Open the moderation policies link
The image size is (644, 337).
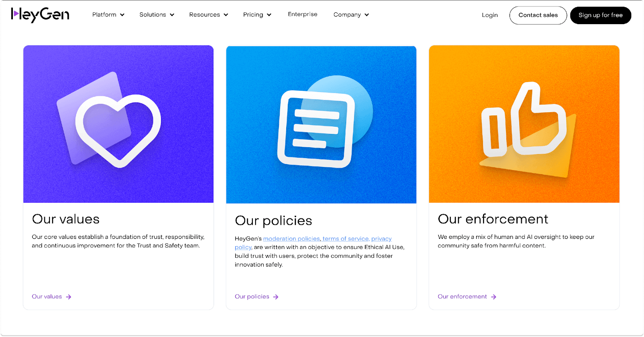tap(291, 239)
